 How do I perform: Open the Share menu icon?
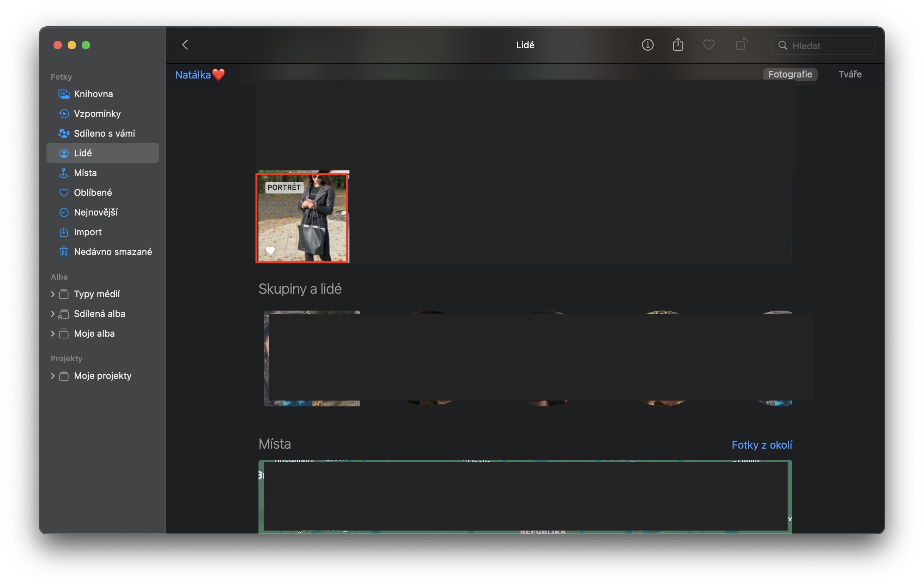pyautogui.click(x=678, y=45)
